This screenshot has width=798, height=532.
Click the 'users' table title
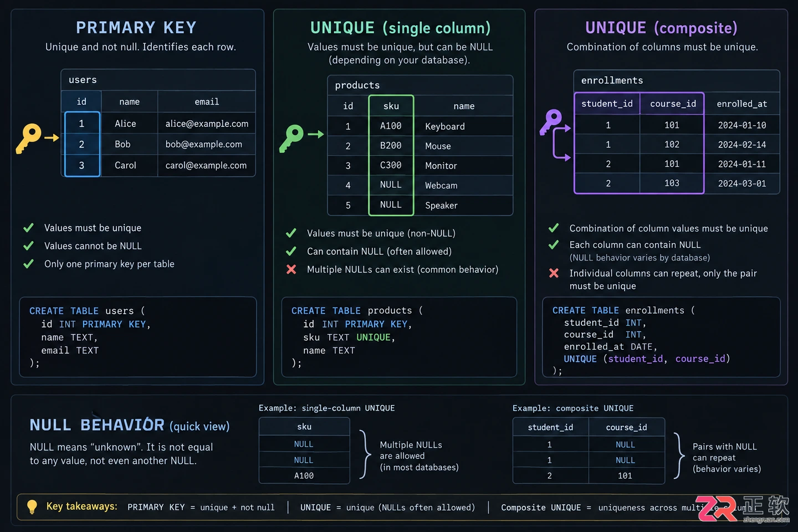coord(83,80)
